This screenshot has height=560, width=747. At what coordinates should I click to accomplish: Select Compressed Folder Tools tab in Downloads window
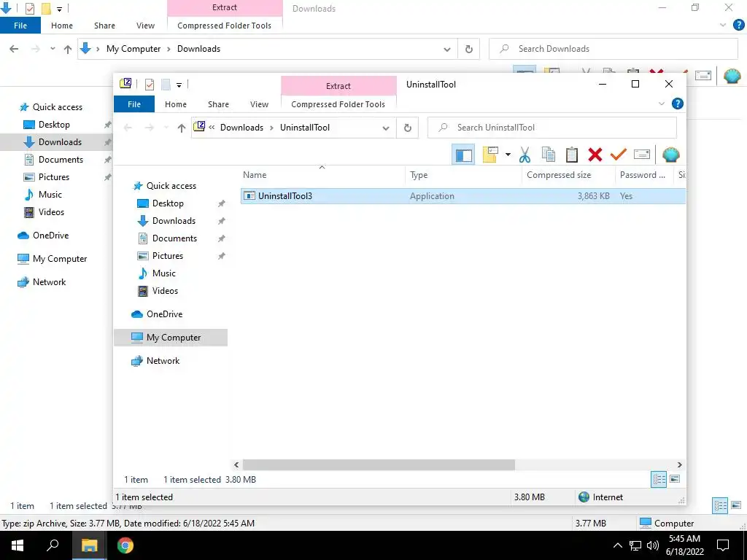224,26
